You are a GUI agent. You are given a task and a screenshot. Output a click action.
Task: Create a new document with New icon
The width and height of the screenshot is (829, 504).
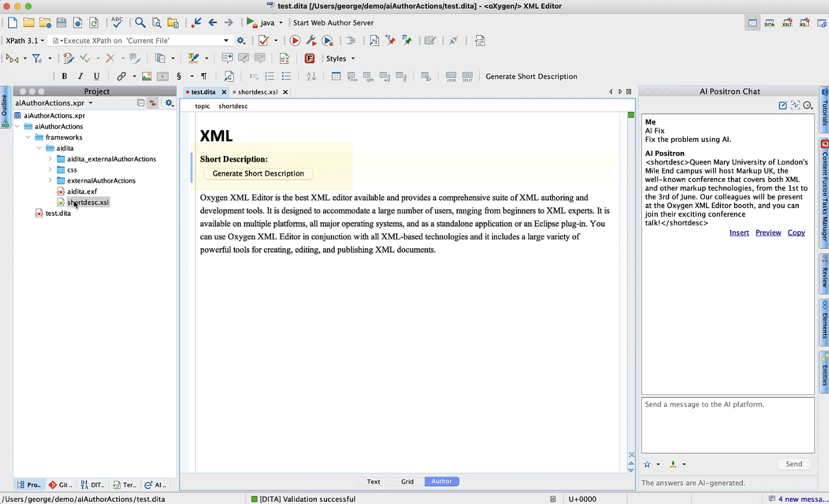tap(12, 23)
